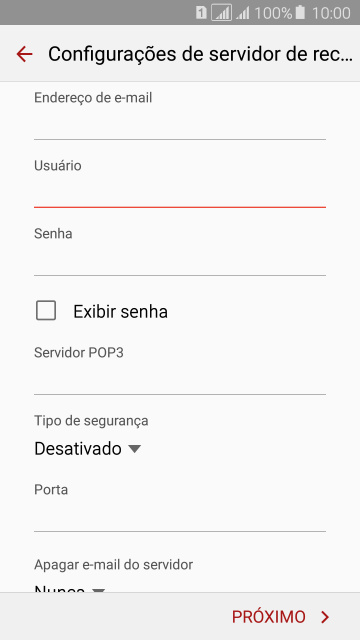Tap the chevron arrow next to PRÓXIMO
360x640 pixels.
[325, 617]
